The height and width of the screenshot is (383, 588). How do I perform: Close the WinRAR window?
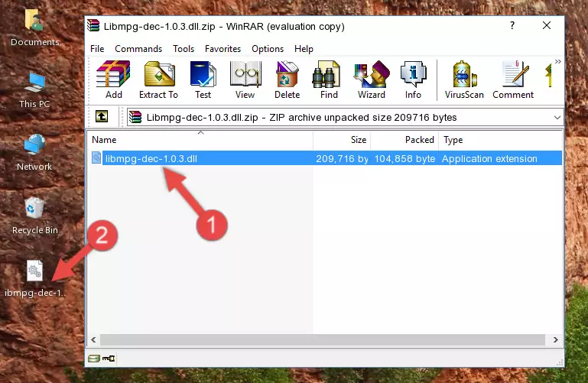coord(547,25)
